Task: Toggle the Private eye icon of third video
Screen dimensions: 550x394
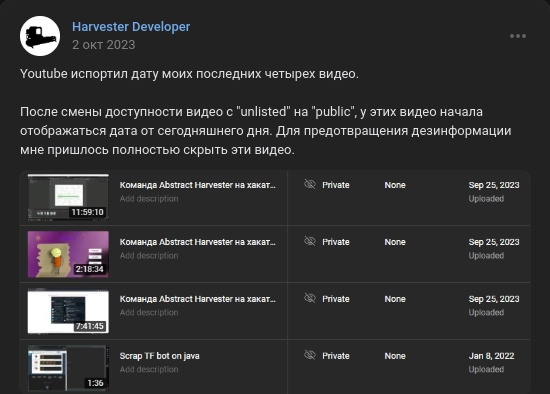Action: (x=310, y=298)
